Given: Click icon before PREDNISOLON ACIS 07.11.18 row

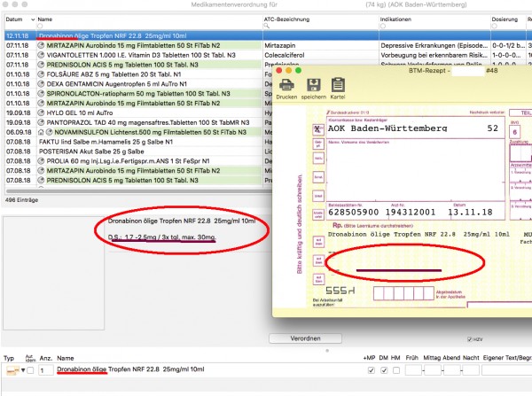Looking at the screenshot, I should point(41,65).
